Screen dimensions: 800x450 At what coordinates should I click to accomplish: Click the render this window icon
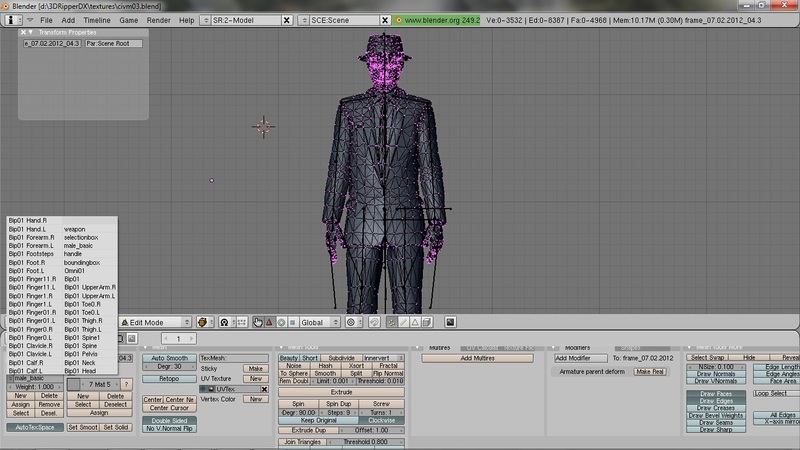pyautogui.click(x=450, y=322)
